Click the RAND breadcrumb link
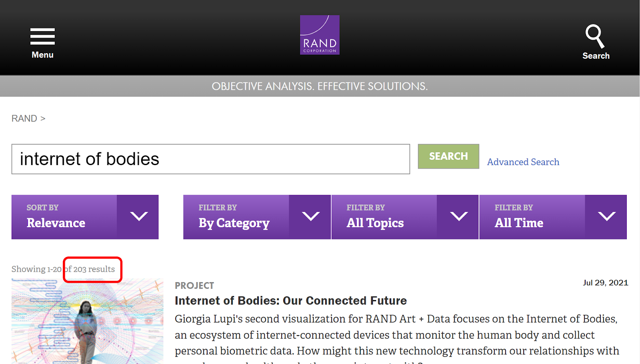The width and height of the screenshot is (640, 364). 24,119
